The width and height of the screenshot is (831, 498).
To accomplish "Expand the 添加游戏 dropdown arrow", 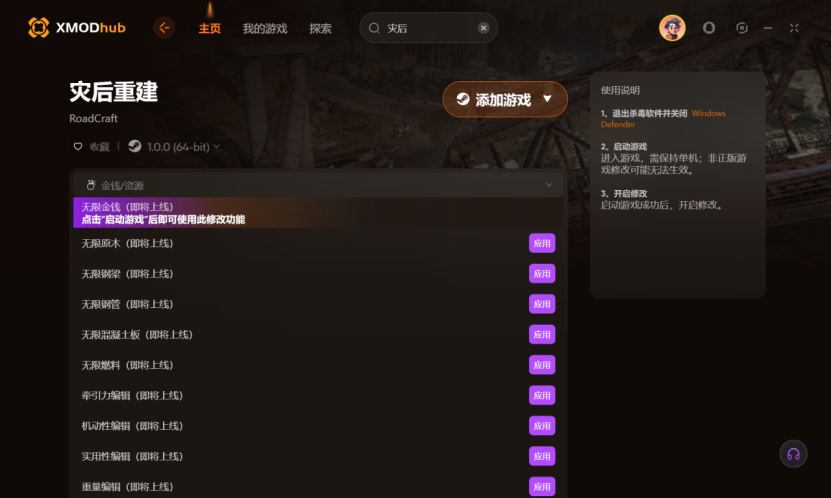I will click(547, 99).
